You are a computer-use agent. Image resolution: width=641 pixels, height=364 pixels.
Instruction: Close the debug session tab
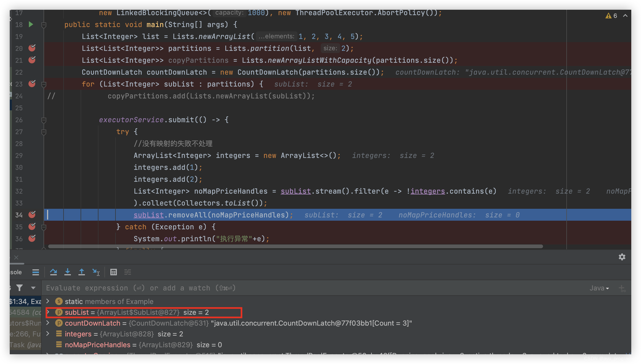16,257
